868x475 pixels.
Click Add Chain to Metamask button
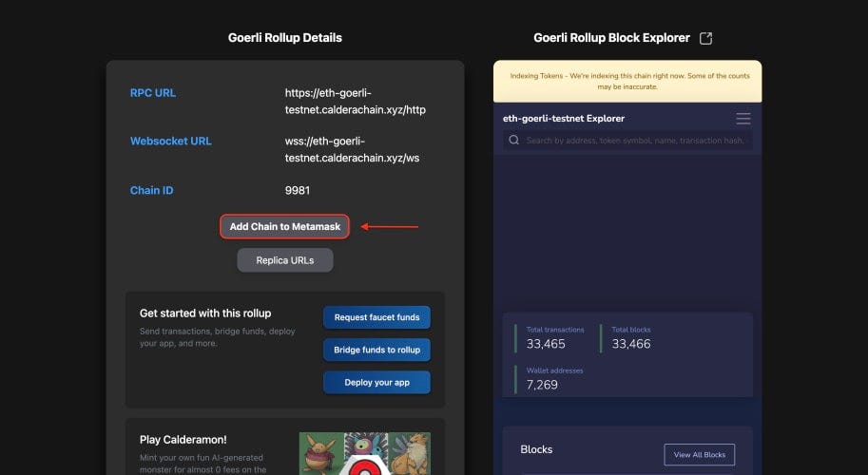coord(284,227)
